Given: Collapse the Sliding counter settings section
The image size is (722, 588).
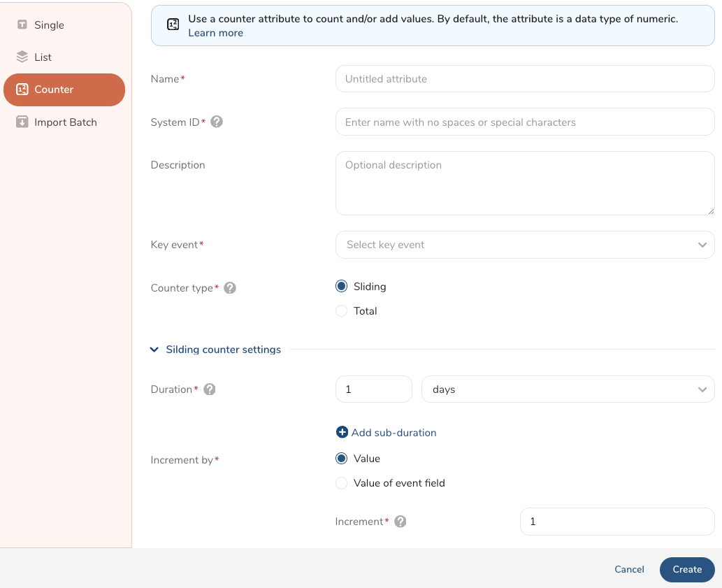Looking at the screenshot, I should point(154,350).
